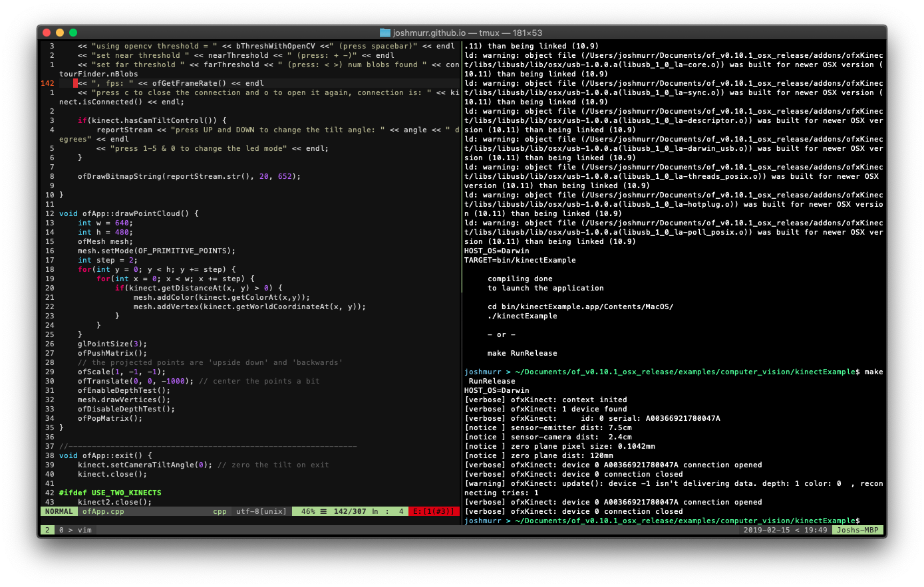The height and width of the screenshot is (587, 924).
Task: Click the 'kinect.close();' line
Action: click(x=112, y=474)
